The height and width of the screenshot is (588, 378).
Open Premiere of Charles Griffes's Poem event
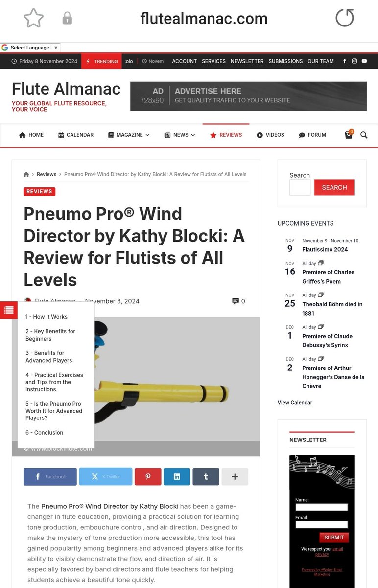[328, 277]
